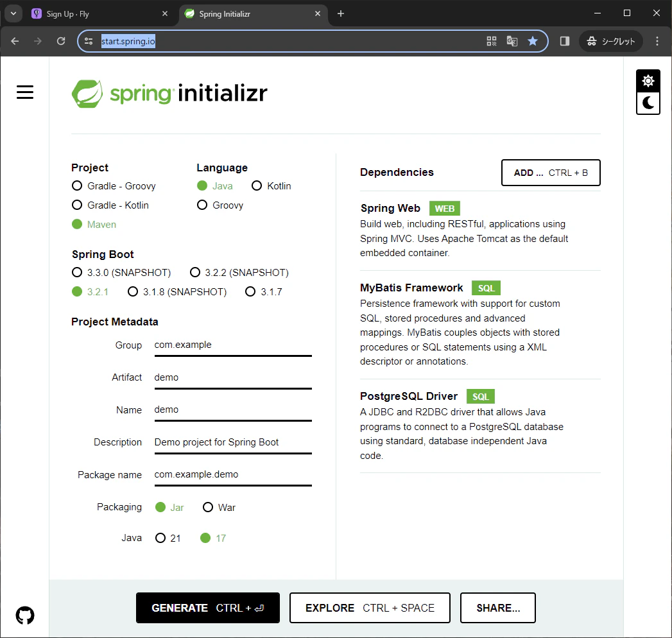The width and height of the screenshot is (672, 638).
Task: Click the Dependencies heading
Action: pos(397,172)
